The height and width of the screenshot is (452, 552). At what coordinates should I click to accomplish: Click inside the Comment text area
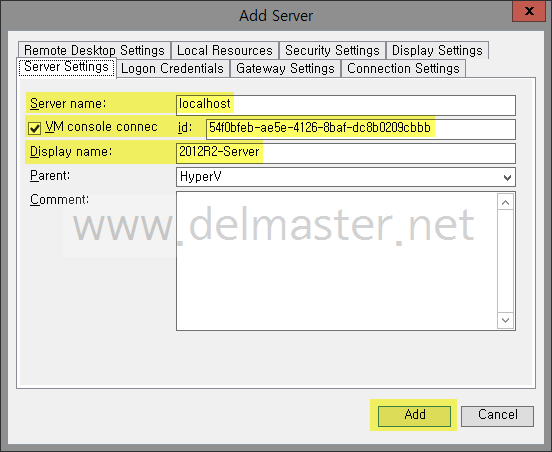[337, 261]
